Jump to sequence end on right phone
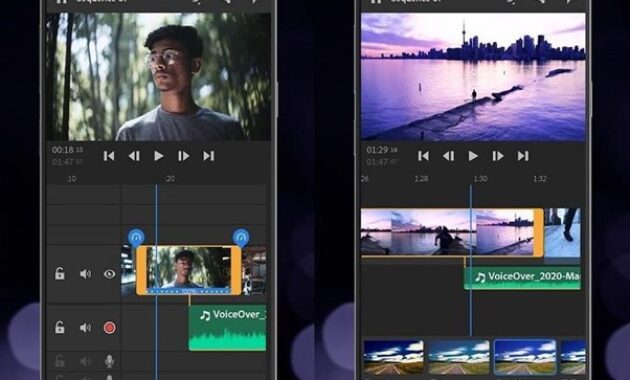Screen dimensions: 630x380 [523, 156]
